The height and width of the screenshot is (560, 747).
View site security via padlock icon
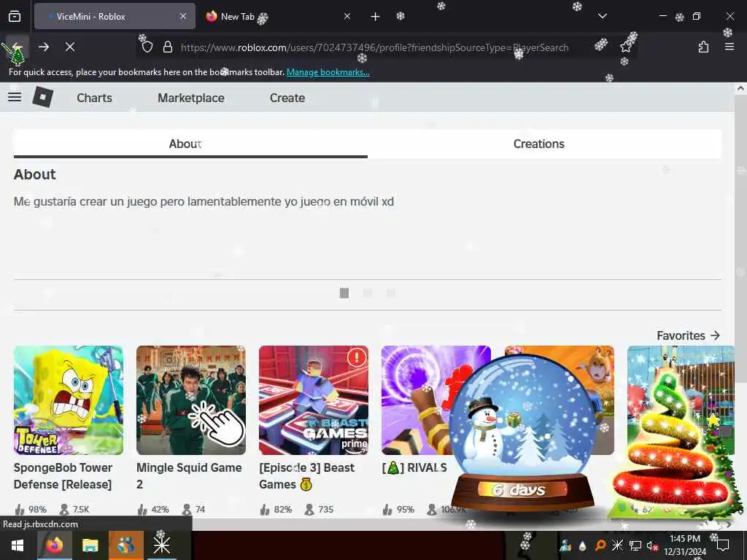(x=167, y=47)
